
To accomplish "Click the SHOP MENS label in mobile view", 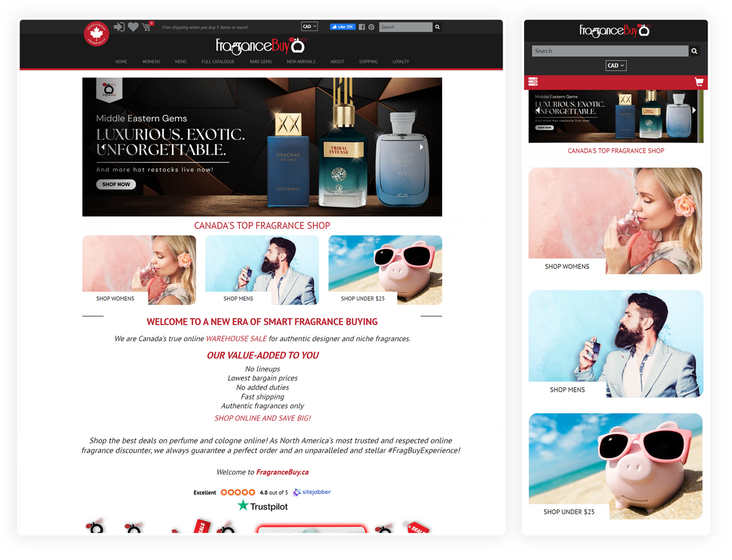I will 567,390.
